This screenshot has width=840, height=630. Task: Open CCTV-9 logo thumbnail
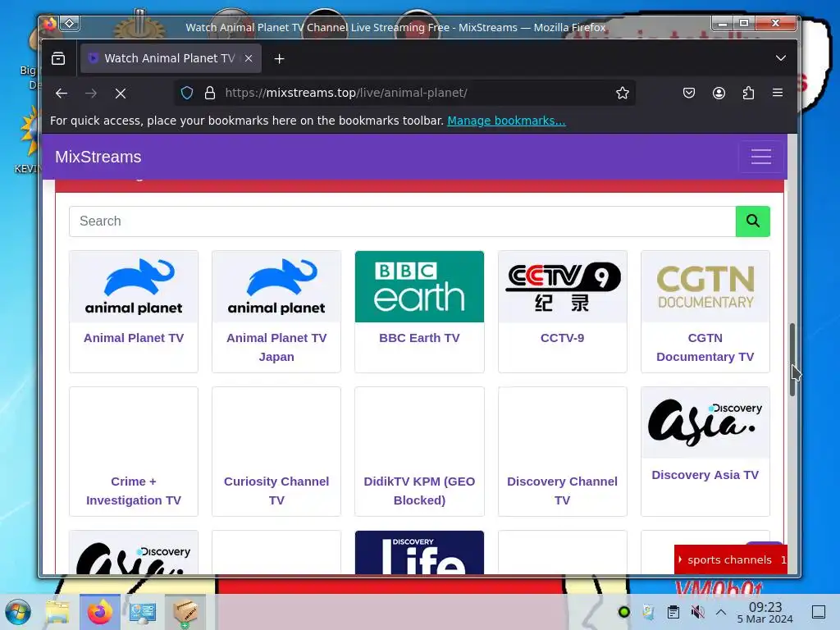point(563,286)
